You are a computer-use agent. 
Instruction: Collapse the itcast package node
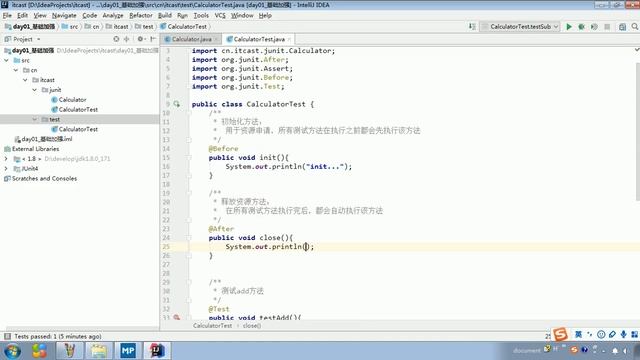25,80
